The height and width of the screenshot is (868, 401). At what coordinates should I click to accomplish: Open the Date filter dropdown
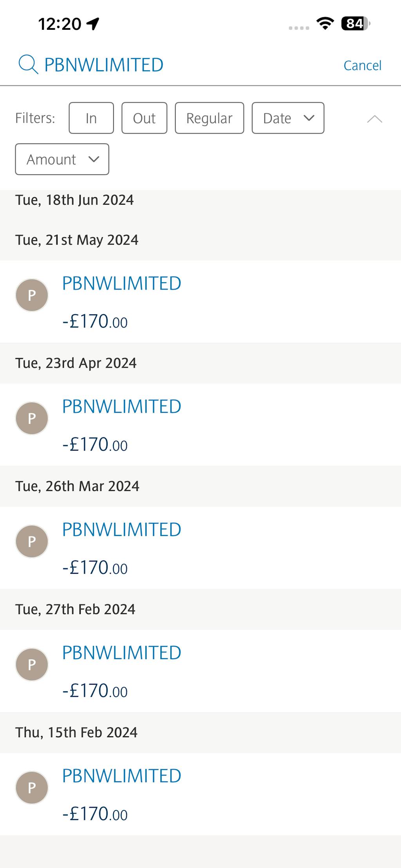click(288, 118)
